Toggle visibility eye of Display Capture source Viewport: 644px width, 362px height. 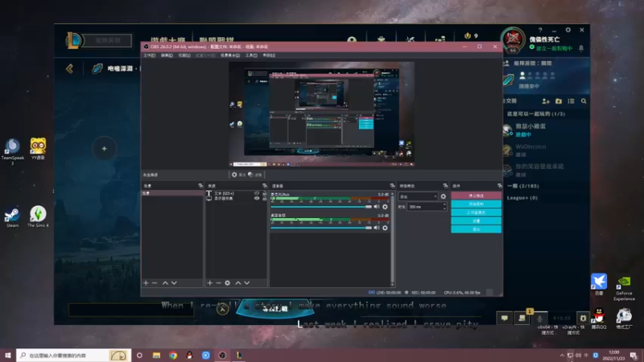[x=257, y=198]
